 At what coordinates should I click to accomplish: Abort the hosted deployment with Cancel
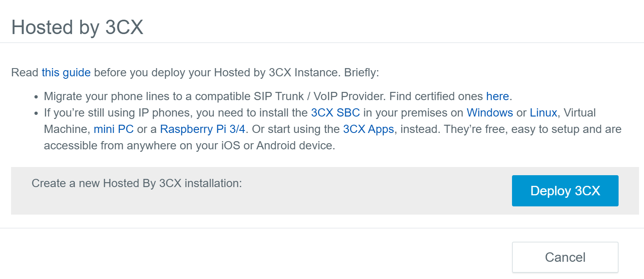565,257
